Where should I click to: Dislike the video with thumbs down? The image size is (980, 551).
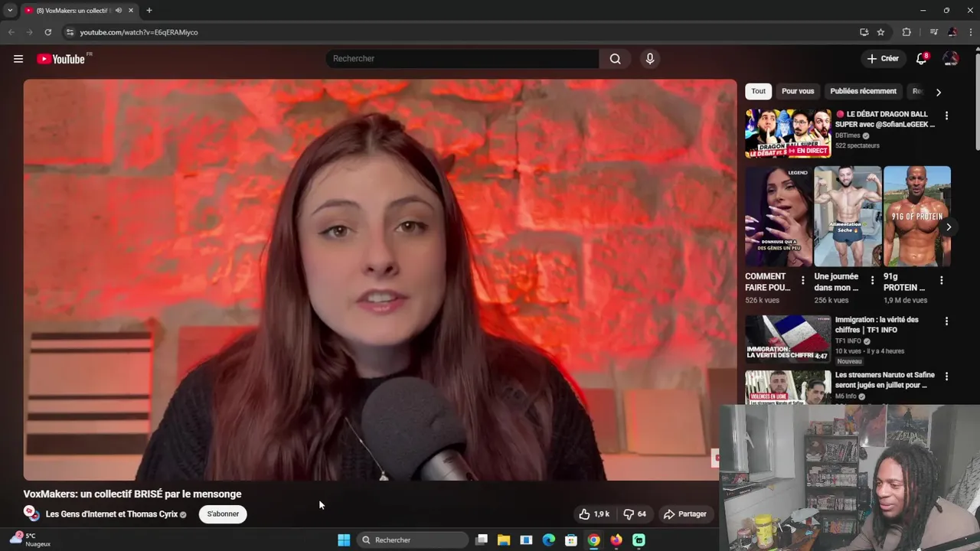point(635,514)
